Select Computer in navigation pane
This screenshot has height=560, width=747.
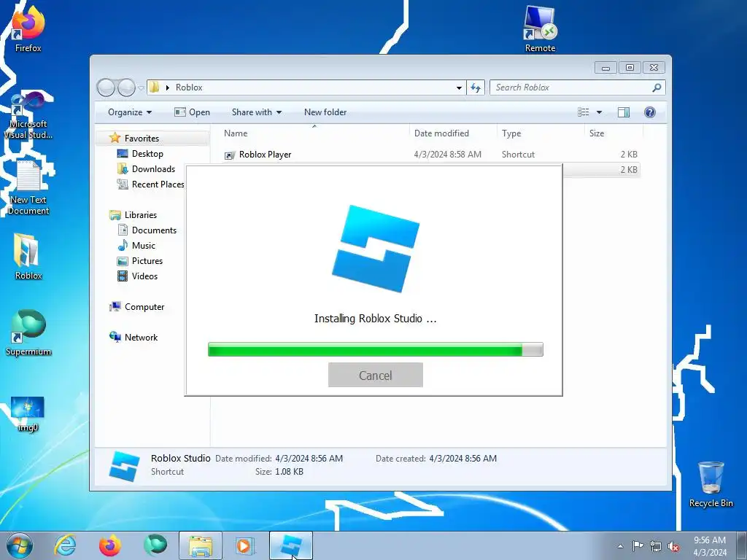click(x=144, y=307)
